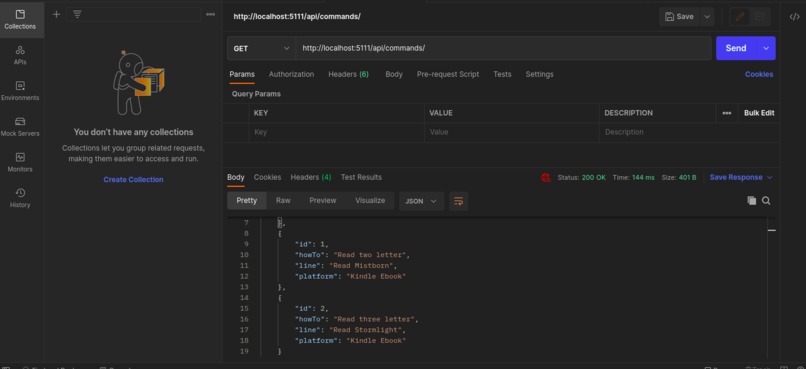The image size is (806, 369).
Task: Switch to Pre-request Script tab
Action: tap(448, 74)
